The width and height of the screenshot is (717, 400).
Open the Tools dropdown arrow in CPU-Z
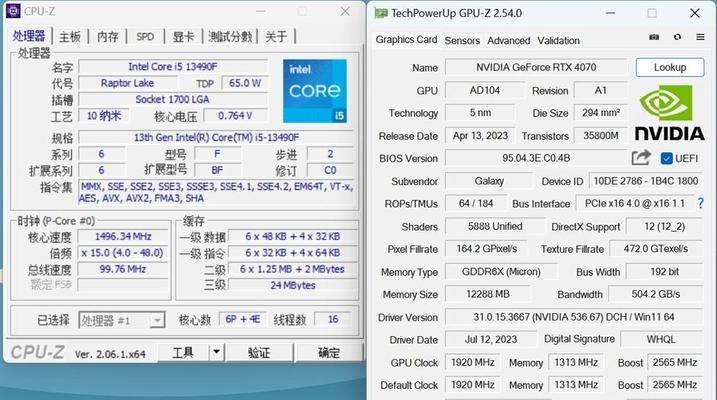(x=216, y=352)
